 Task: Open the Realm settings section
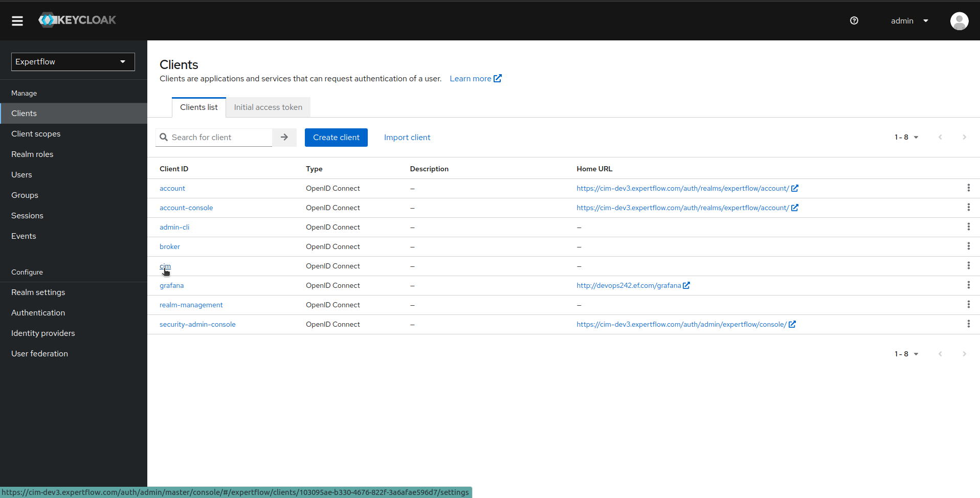pos(38,292)
